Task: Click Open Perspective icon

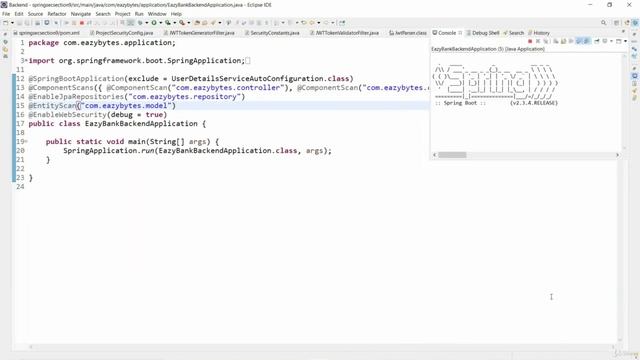Action: [617, 23]
